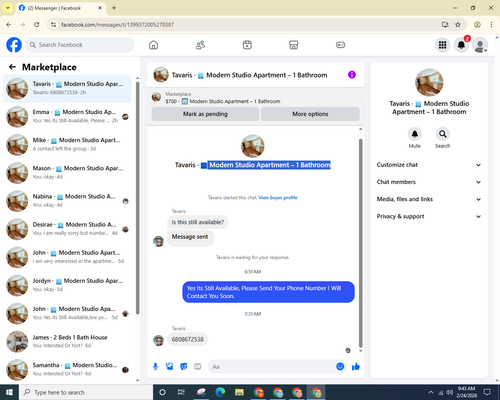Open the Marketplace storefront icon in top navigation

294,45
